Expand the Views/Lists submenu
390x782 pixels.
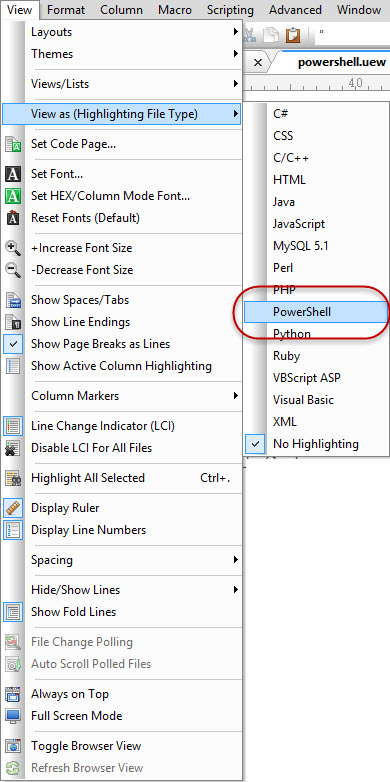122,84
